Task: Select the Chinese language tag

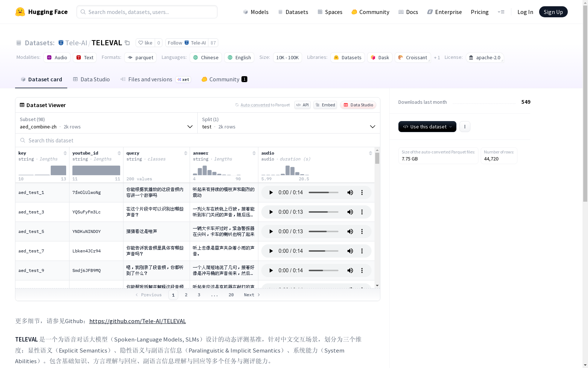Action: (x=206, y=57)
